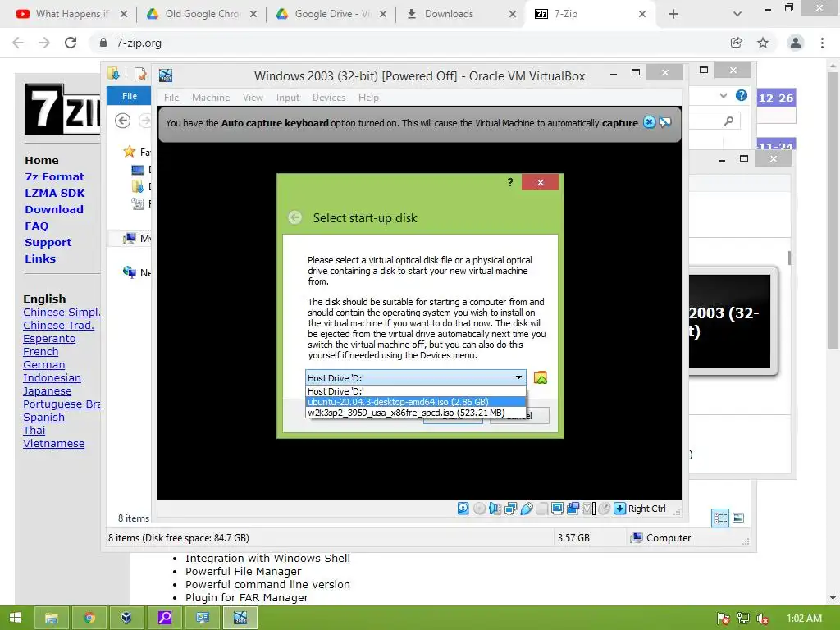Click File tab in File Explorer ribbon
This screenshot has width=840, height=630.
[130, 96]
